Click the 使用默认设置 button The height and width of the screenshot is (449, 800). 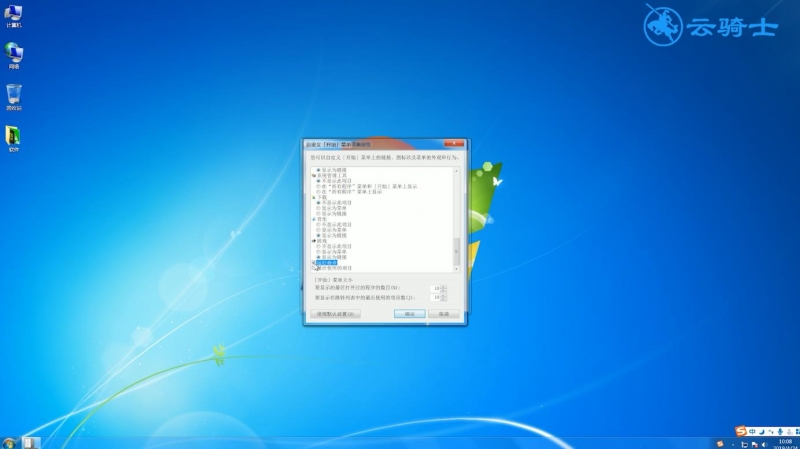pyautogui.click(x=335, y=314)
